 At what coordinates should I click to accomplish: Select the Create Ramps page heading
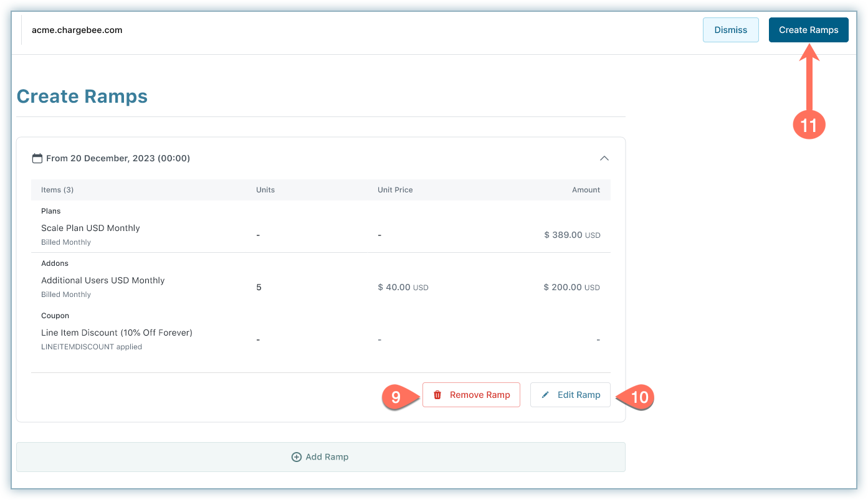[x=82, y=97]
